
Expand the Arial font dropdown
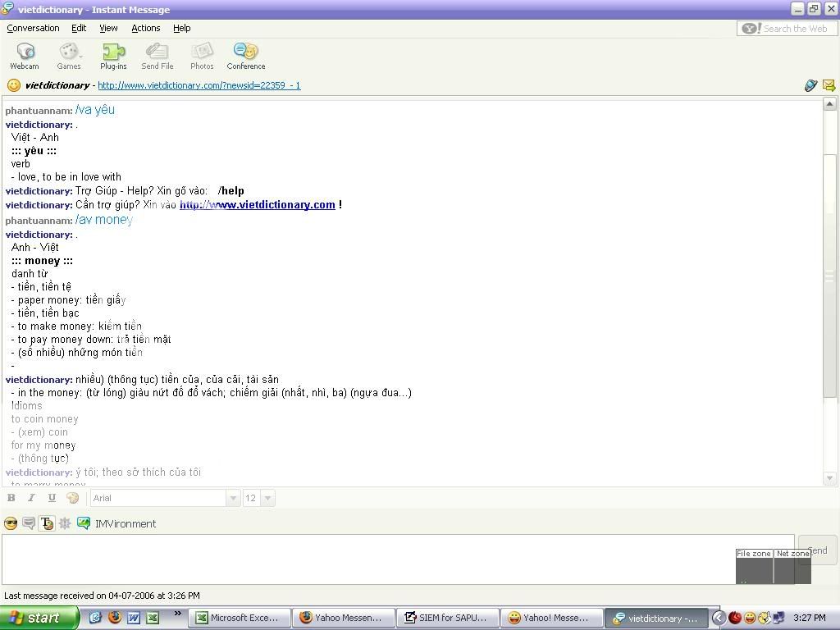[x=233, y=498]
